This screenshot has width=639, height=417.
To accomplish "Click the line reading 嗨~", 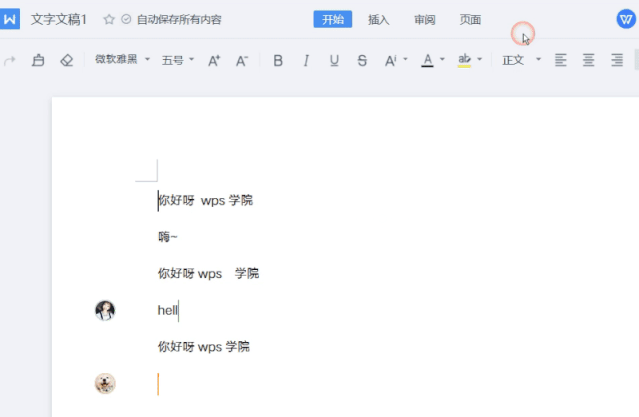I will (x=168, y=237).
